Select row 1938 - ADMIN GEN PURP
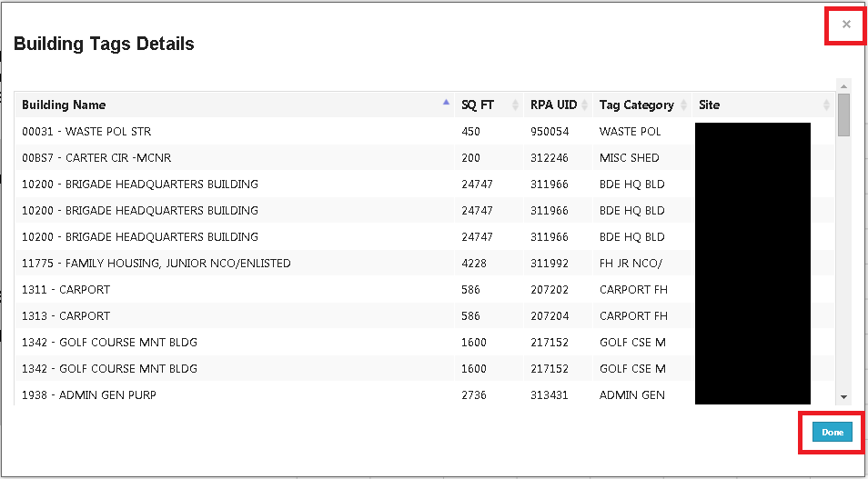The image size is (868, 479). 425,395
